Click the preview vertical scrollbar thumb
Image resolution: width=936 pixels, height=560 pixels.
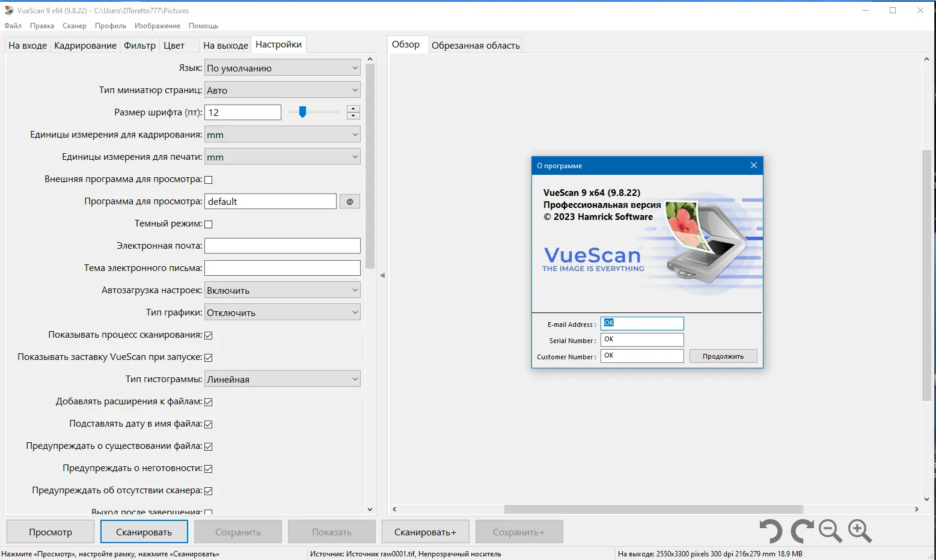[926, 275]
